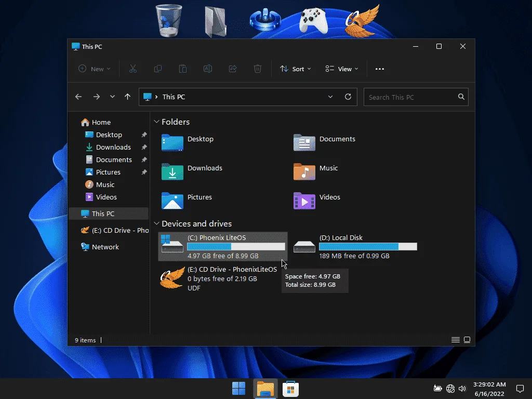Click the Cut scissors icon
This screenshot has height=399, width=532.
pyautogui.click(x=132, y=69)
